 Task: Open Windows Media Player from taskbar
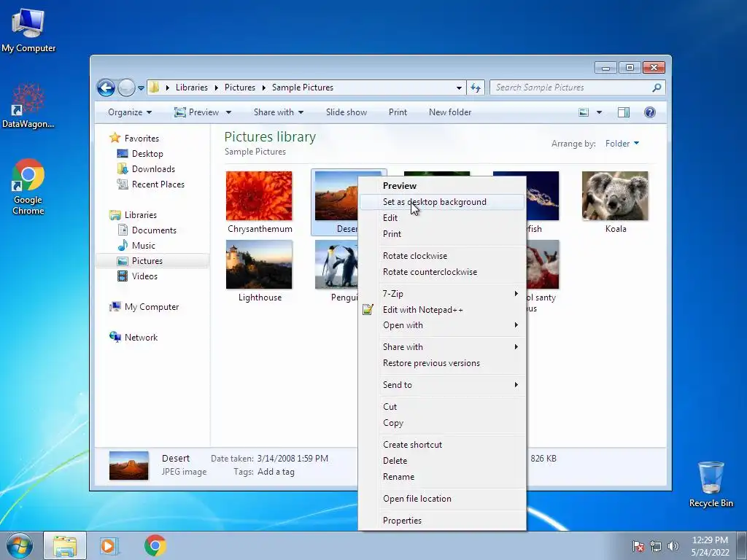click(x=109, y=545)
